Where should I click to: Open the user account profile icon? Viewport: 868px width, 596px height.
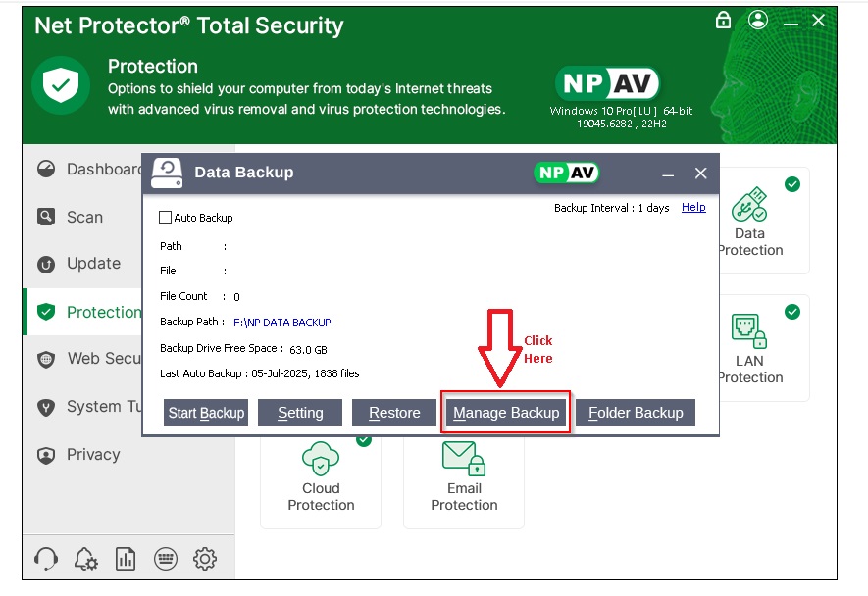757,21
